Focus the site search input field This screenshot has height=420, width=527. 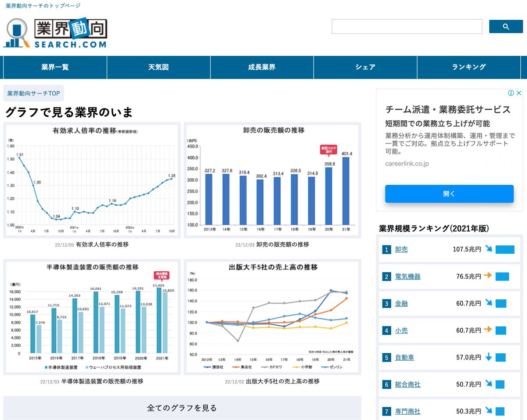(407, 26)
